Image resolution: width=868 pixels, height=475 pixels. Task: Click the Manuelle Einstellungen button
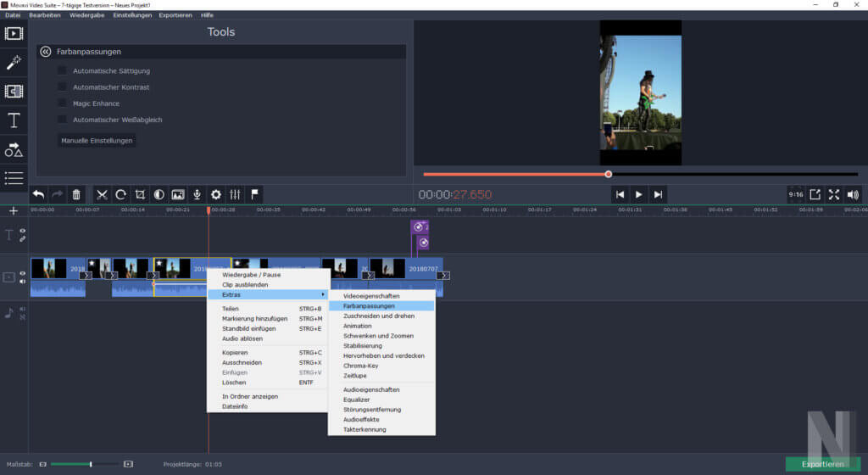97,140
